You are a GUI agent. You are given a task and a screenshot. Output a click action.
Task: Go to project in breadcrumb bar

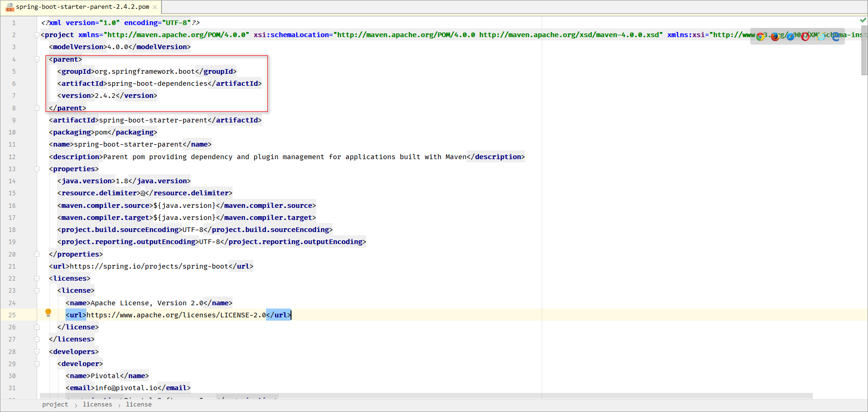pos(55,405)
